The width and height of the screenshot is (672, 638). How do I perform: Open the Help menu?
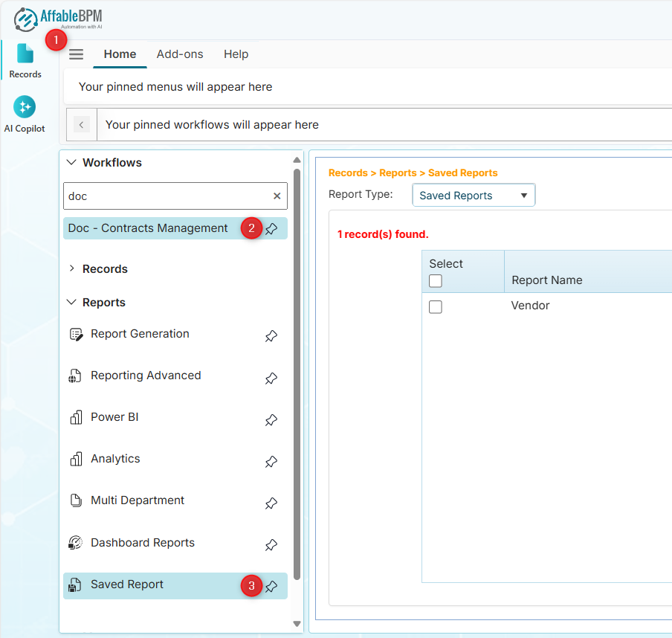click(x=236, y=54)
